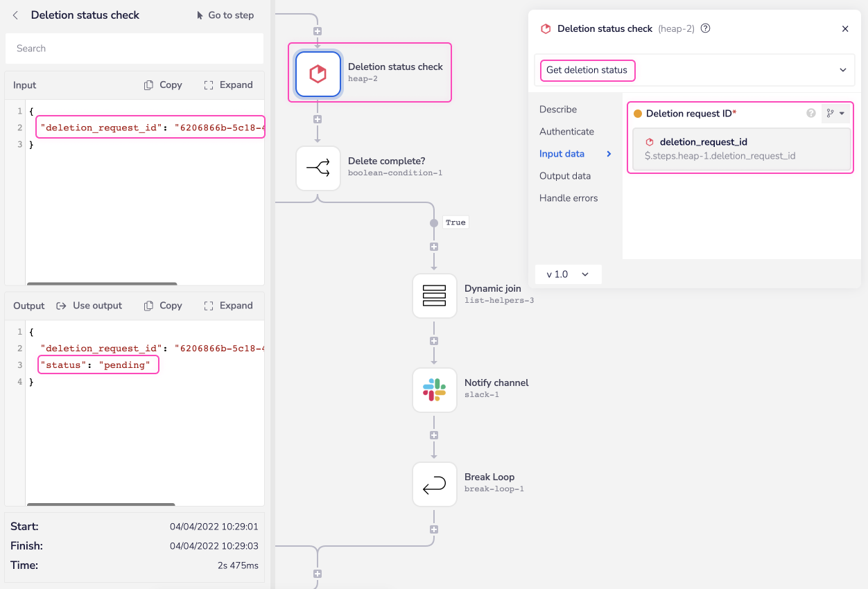Viewport: 868px width, 589px height.
Task: Click Use output in Output panel
Action: coord(89,306)
